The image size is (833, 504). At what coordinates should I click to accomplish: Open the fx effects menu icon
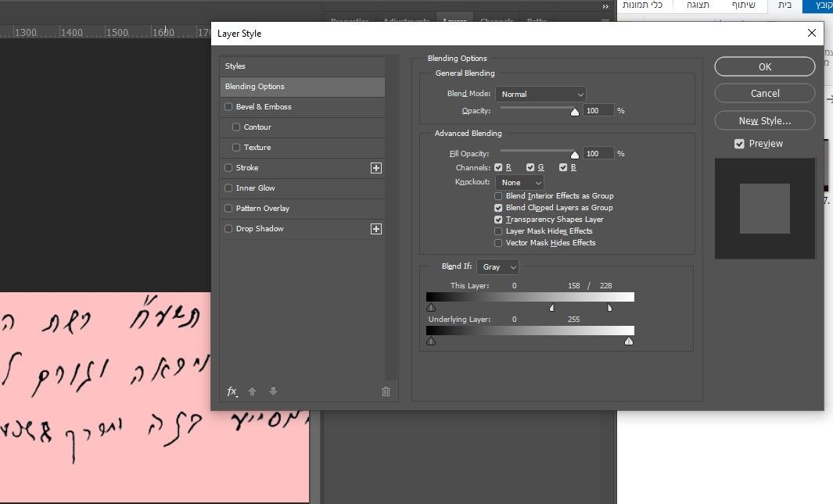(x=232, y=391)
